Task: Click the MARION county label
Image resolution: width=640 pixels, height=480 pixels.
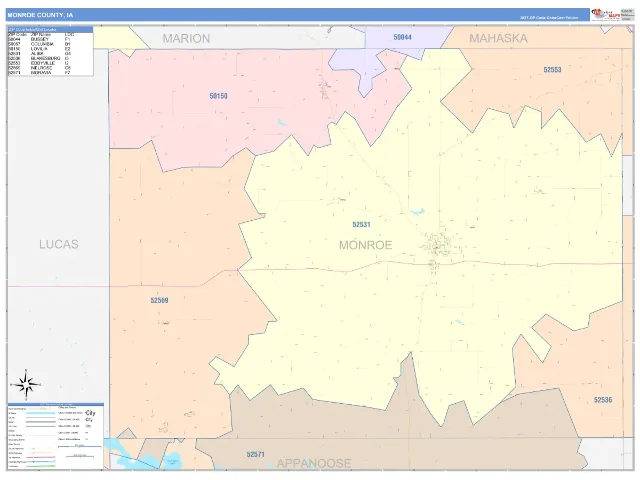Action: (186, 38)
